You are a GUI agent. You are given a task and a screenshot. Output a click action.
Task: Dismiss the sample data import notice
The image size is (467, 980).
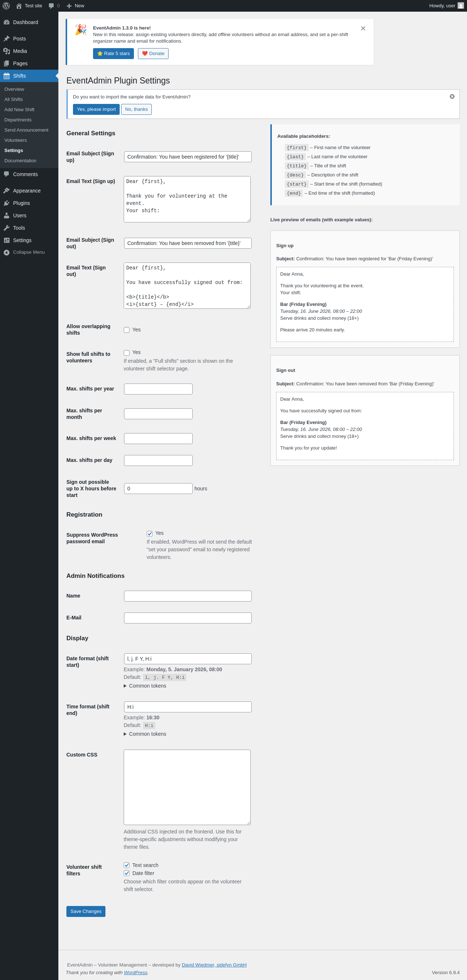coord(452,97)
